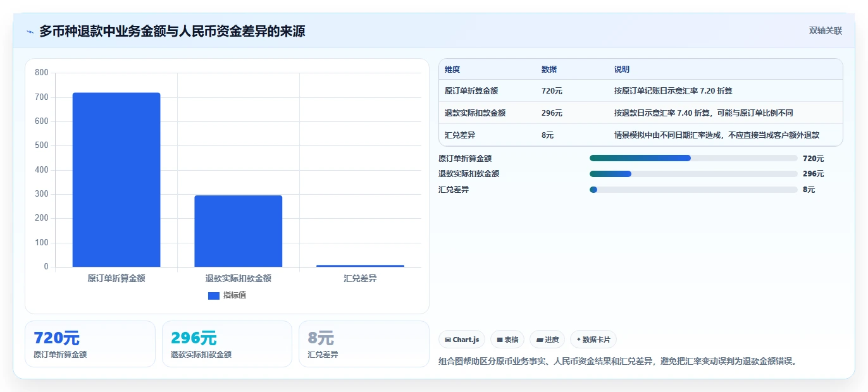868x392 pixels.
Task: Click the 退款实际扣款金额 bar in chart
Action: pyautogui.click(x=239, y=231)
